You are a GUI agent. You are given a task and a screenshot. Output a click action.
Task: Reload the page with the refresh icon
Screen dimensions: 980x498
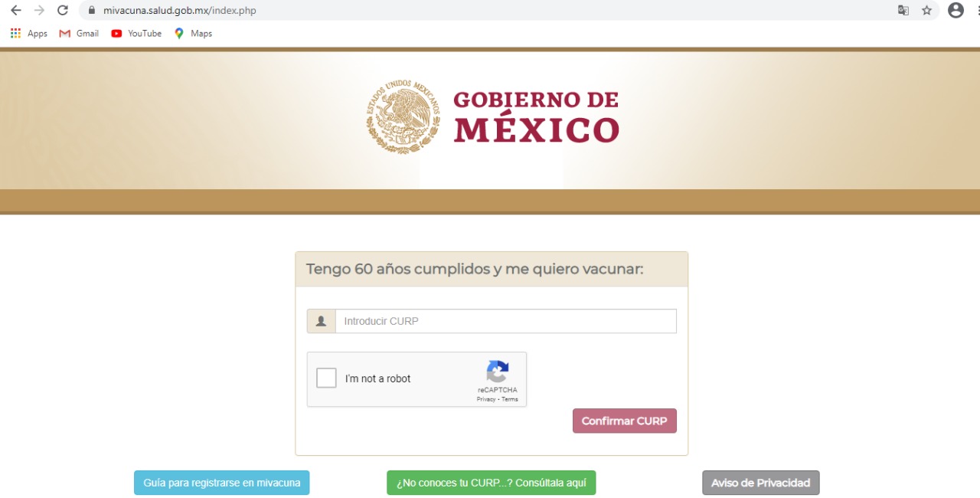point(63,11)
